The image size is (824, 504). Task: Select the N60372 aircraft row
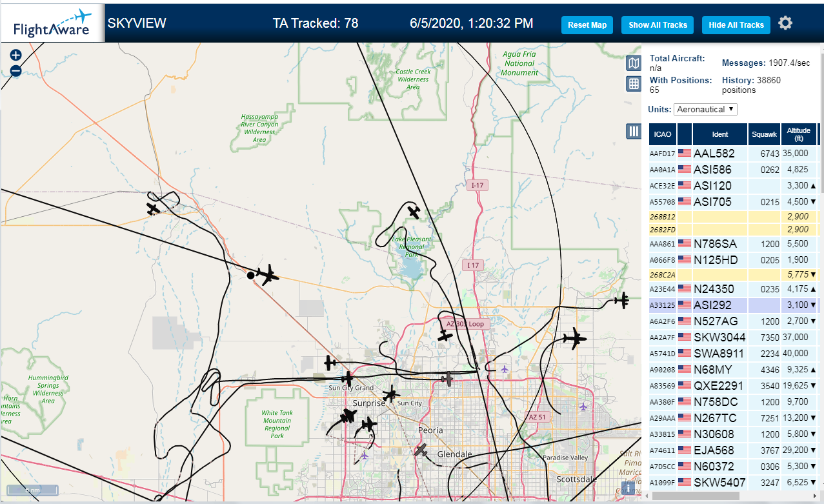[x=735, y=467]
